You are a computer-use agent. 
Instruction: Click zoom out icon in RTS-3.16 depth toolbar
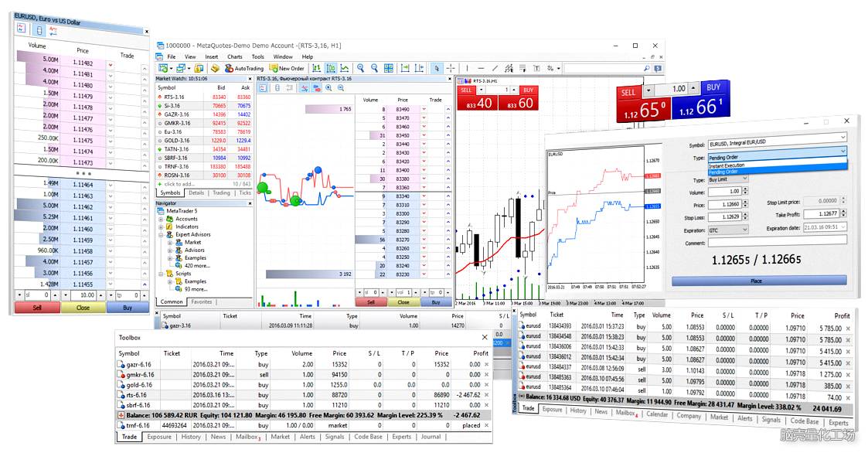[x=341, y=88]
